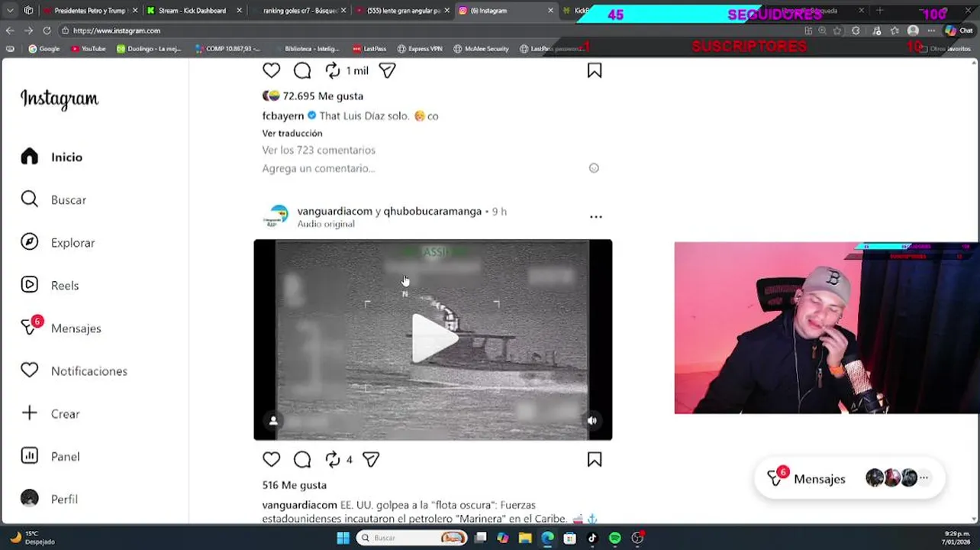Open comments on the fcbayern post
Image resolution: width=980 pixels, height=550 pixels.
(302, 70)
